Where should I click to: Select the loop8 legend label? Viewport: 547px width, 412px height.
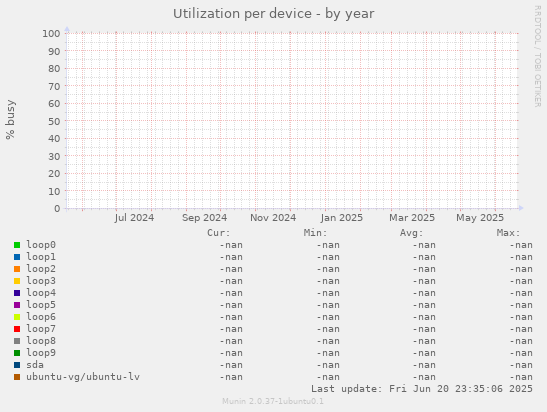41,340
